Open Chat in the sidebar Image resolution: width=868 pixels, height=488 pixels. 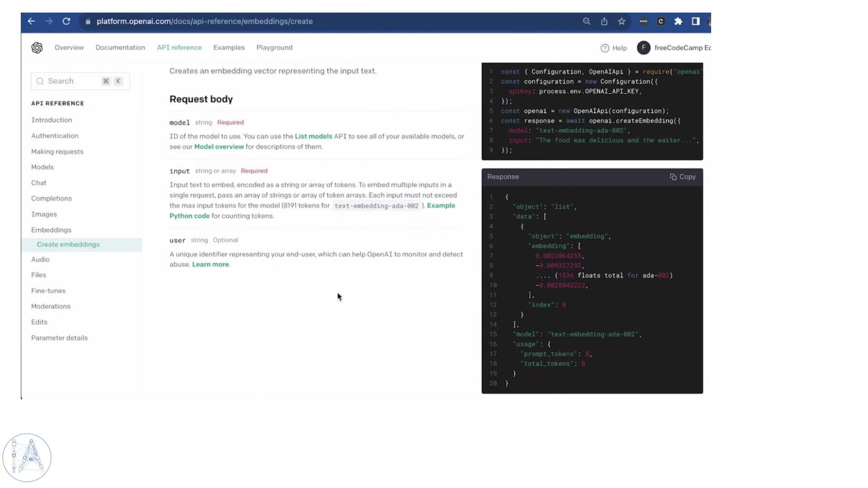38,183
